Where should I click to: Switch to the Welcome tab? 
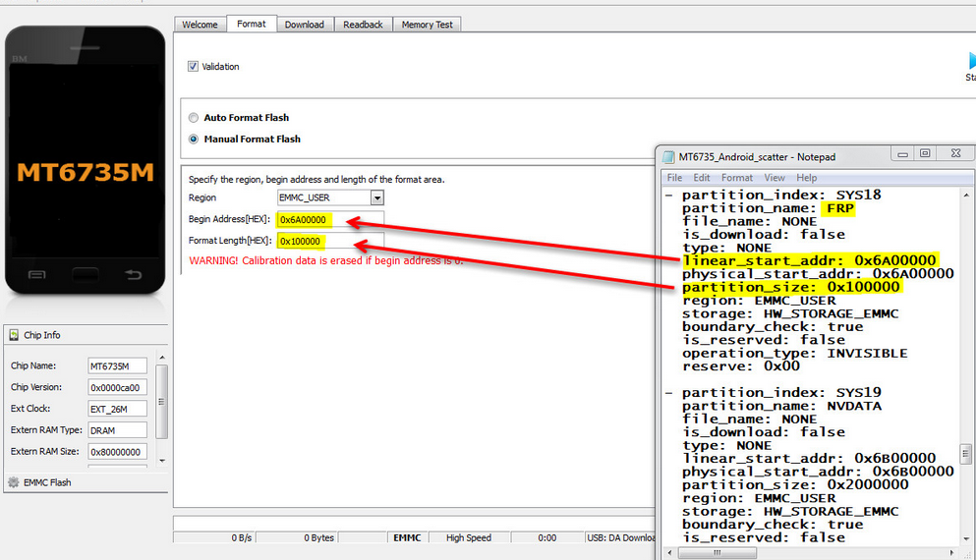click(200, 25)
